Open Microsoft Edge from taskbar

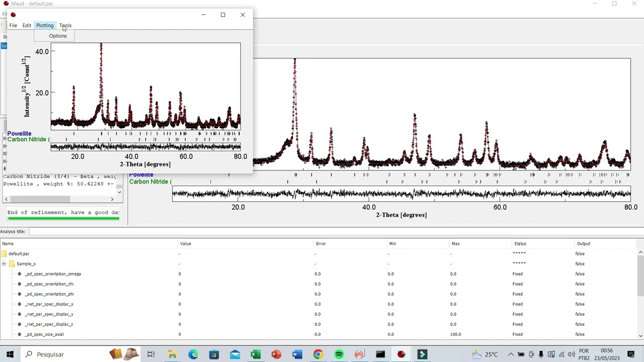point(193,354)
